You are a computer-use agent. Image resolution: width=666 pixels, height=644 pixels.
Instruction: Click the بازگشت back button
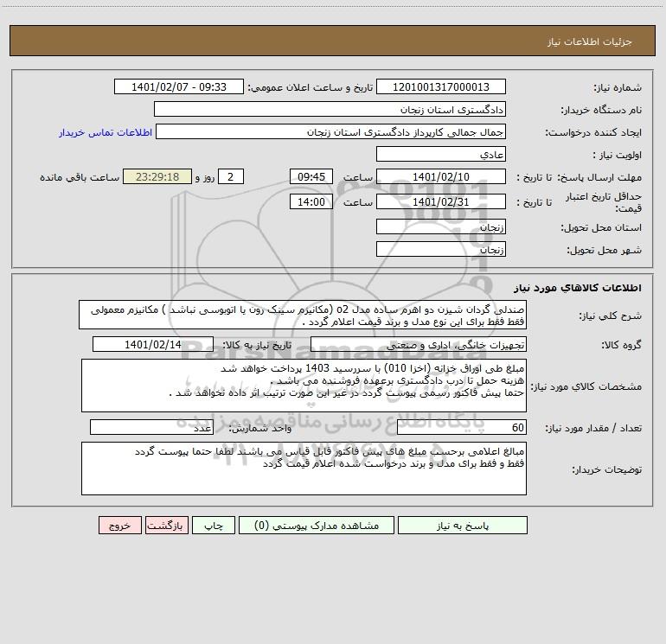click(166, 526)
